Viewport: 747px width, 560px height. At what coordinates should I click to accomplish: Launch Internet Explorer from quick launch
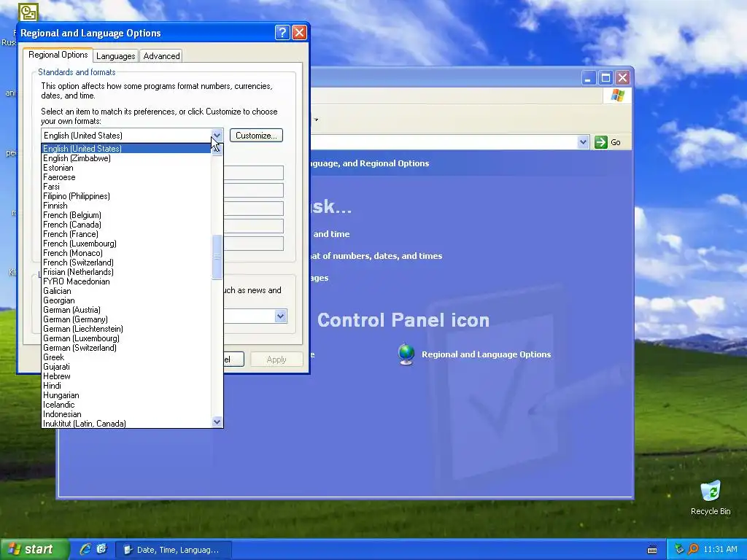click(85, 549)
